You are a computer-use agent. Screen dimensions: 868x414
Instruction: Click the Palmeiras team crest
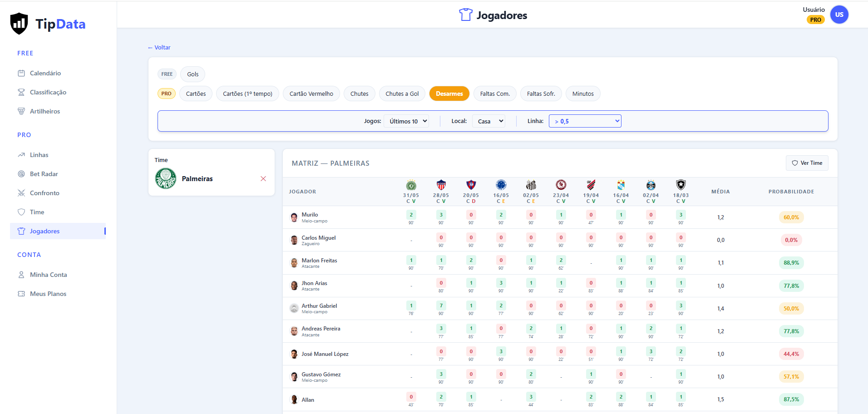point(166,178)
